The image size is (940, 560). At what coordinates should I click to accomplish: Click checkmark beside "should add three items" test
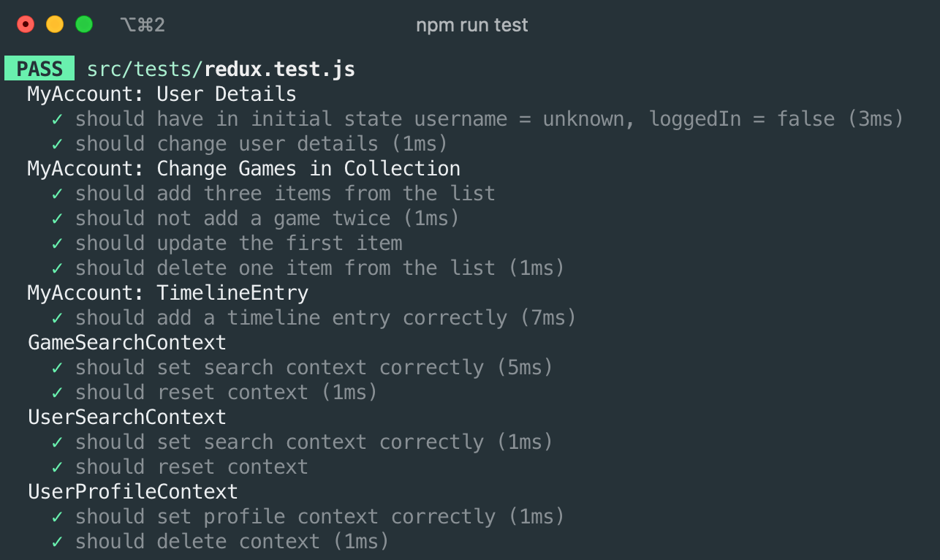click(x=57, y=194)
